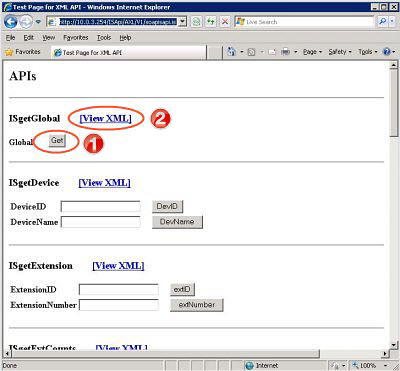Open ISgetGlobal View XML link

[x=105, y=118]
